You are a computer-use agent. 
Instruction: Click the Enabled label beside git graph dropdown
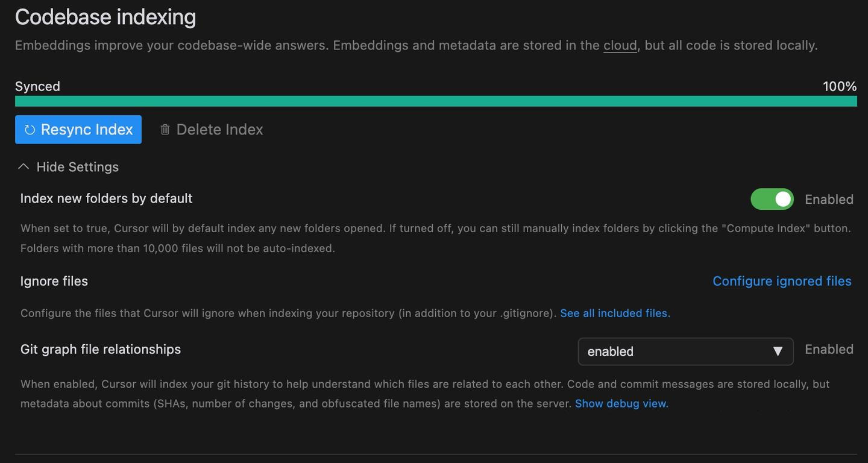tap(829, 349)
